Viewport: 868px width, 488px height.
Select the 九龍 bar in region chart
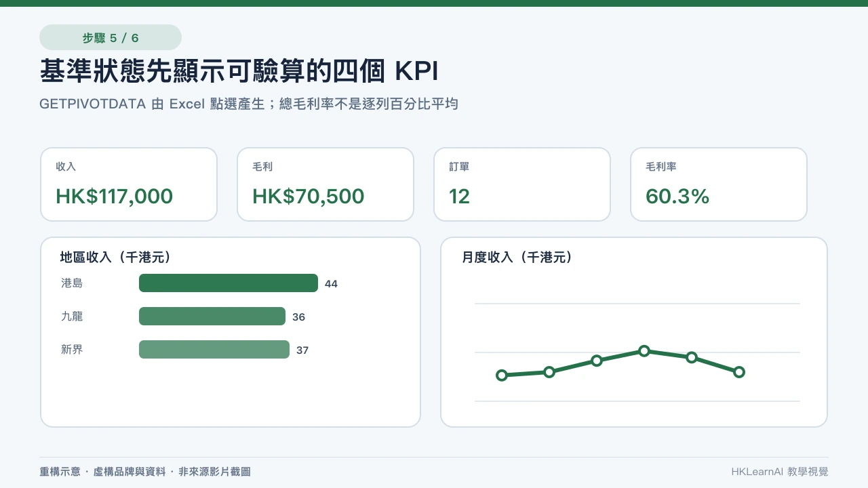(x=212, y=316)
